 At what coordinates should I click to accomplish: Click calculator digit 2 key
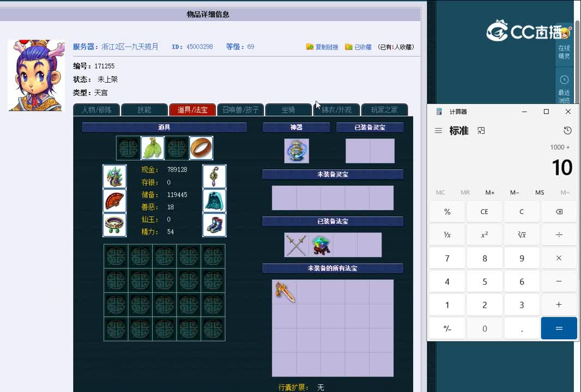(485, 305)
